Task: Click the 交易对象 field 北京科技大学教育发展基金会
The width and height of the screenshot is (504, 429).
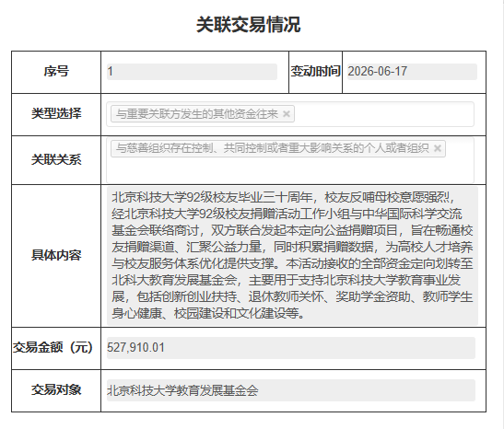Action: [x=291, y=390]
